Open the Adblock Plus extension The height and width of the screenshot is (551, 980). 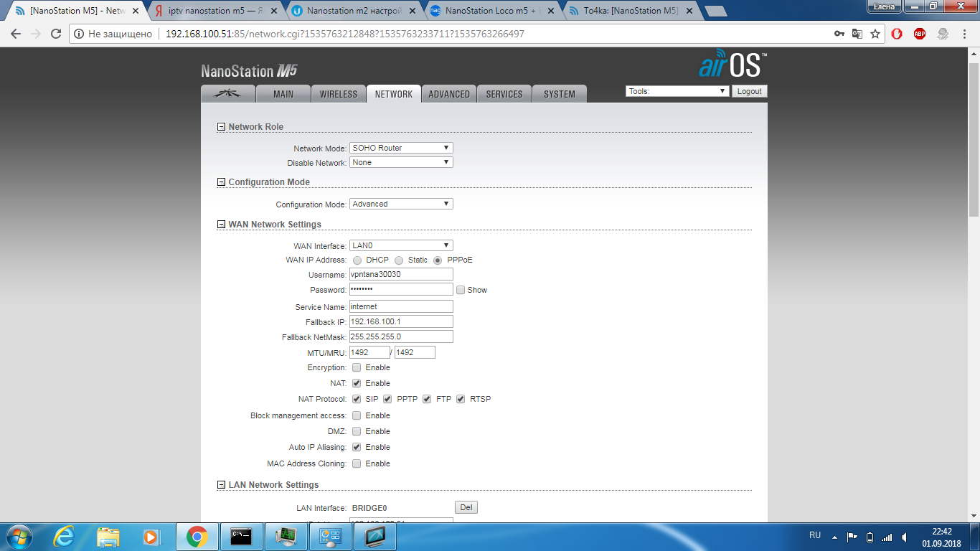(920, 34)
